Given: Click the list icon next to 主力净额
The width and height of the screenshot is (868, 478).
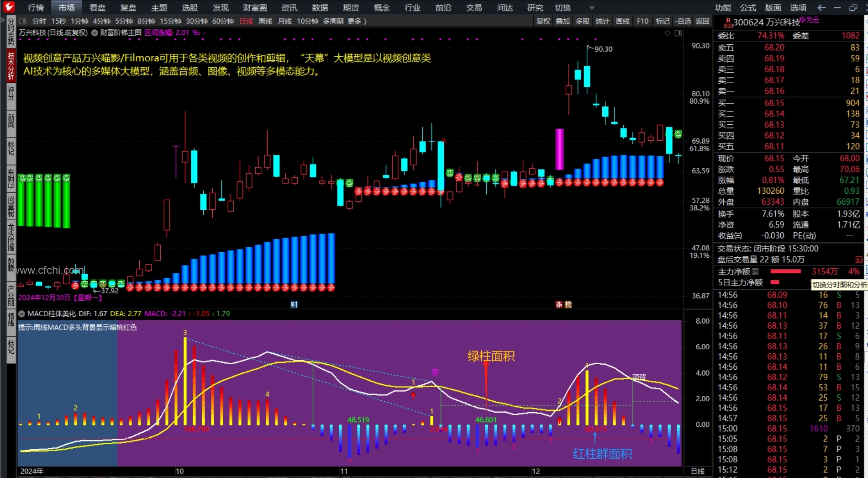Looking at the screenshot, I should 755,271.
